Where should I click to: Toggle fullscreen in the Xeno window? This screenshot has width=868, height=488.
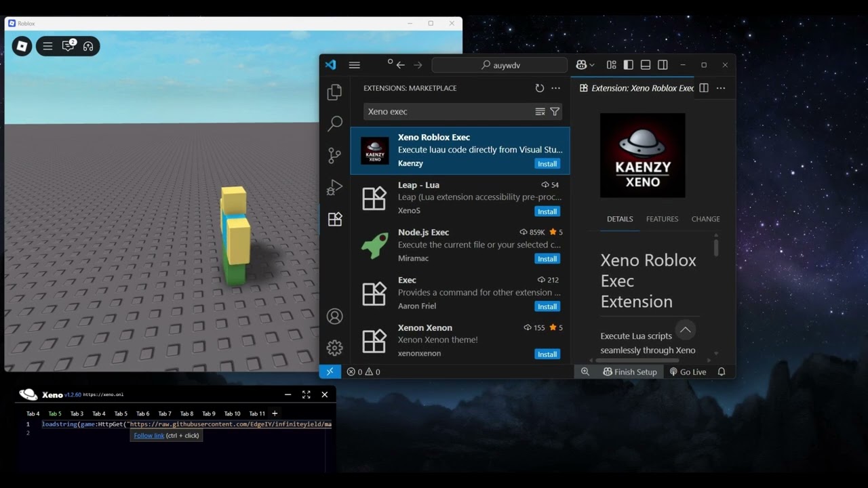(306, 394)
